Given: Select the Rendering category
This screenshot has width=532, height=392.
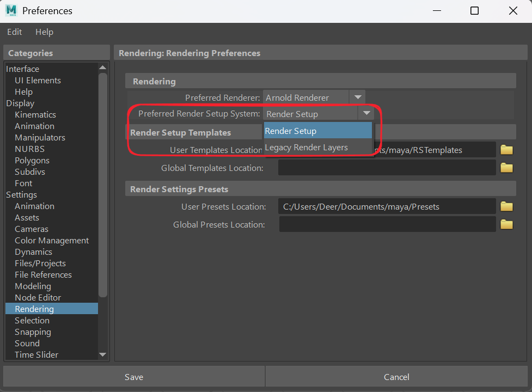Looking at the screenshot, I should coord(52,309).
